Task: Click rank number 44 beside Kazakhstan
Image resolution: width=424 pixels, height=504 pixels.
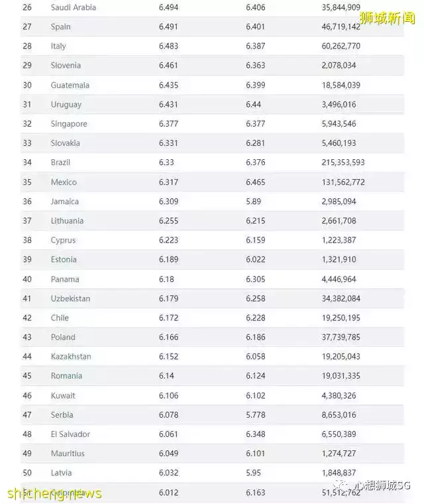Action: pos(27,357)
